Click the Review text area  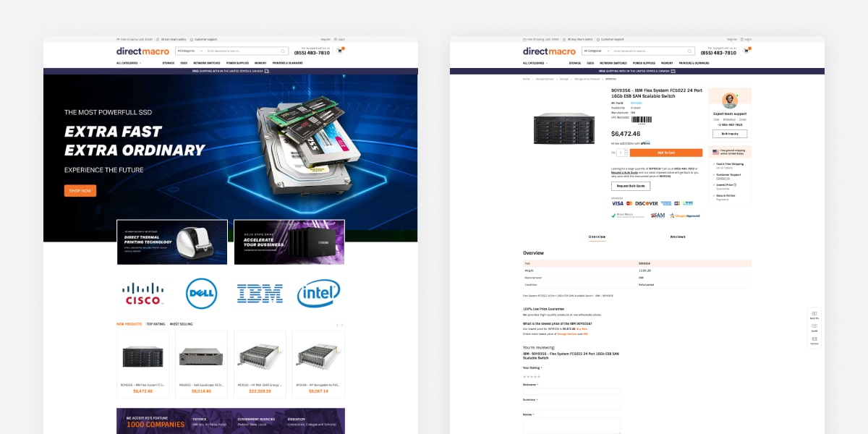point(572,426)
